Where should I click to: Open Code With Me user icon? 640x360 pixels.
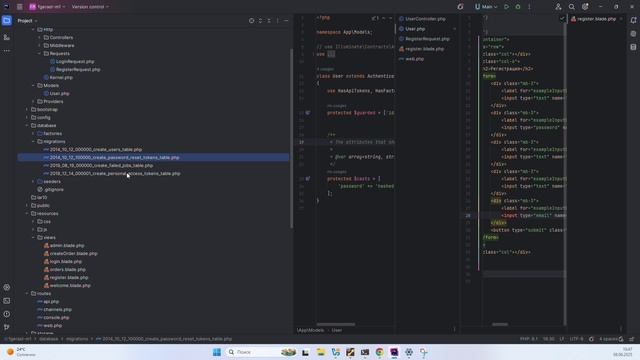(x=558, y=7)
